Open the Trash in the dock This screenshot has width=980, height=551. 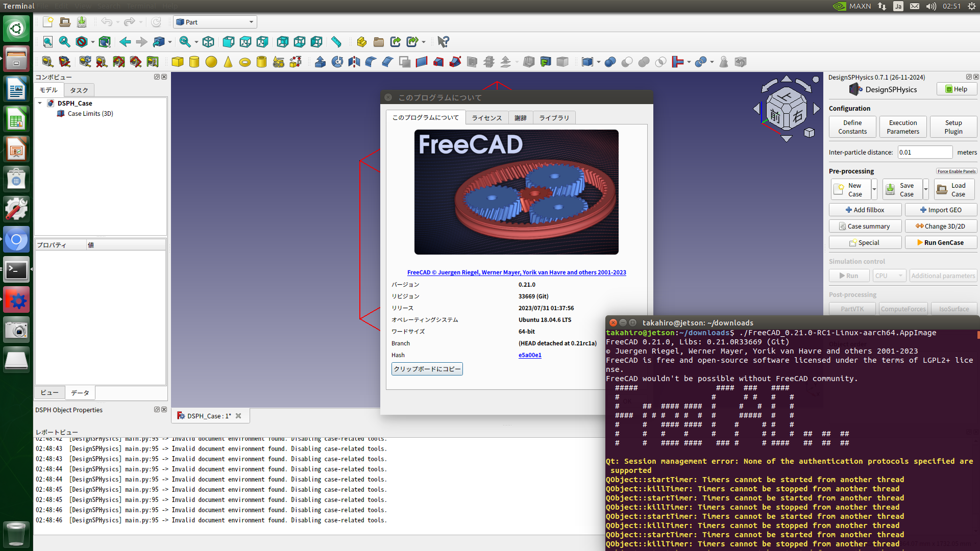point(16,535)
